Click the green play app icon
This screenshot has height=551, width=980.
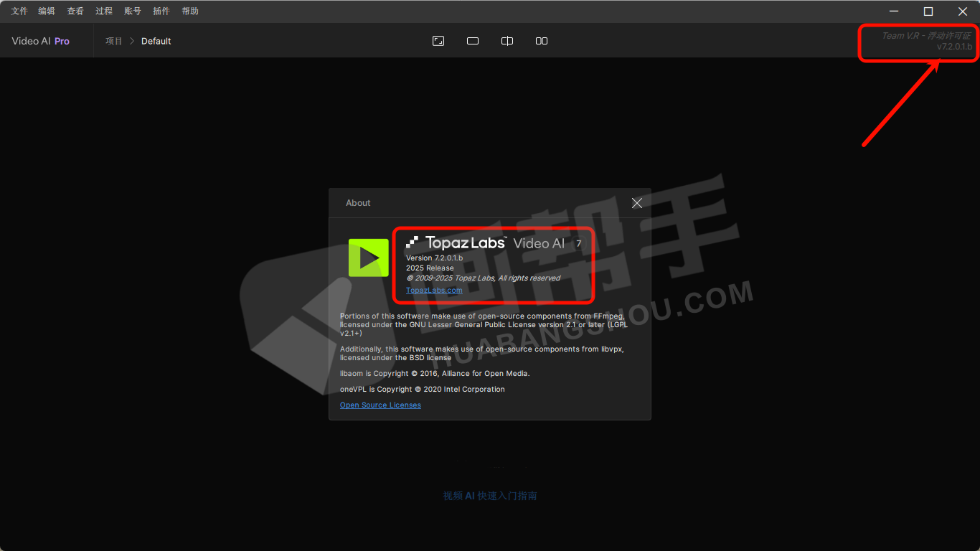[x=368, y=258]
